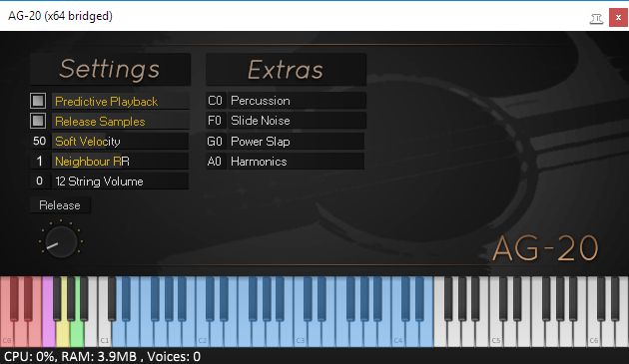The image size is (629, 364).
Task: Click the Harmonics A0 key box
Action: coord(216,162)
